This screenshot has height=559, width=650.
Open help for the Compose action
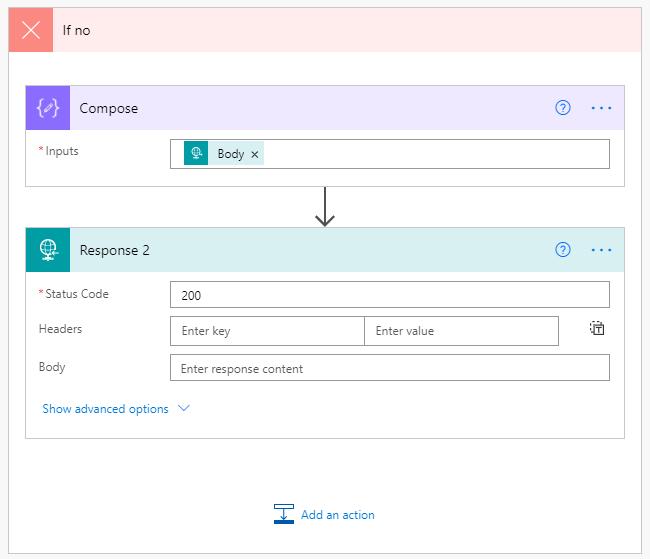click(563, 108)
